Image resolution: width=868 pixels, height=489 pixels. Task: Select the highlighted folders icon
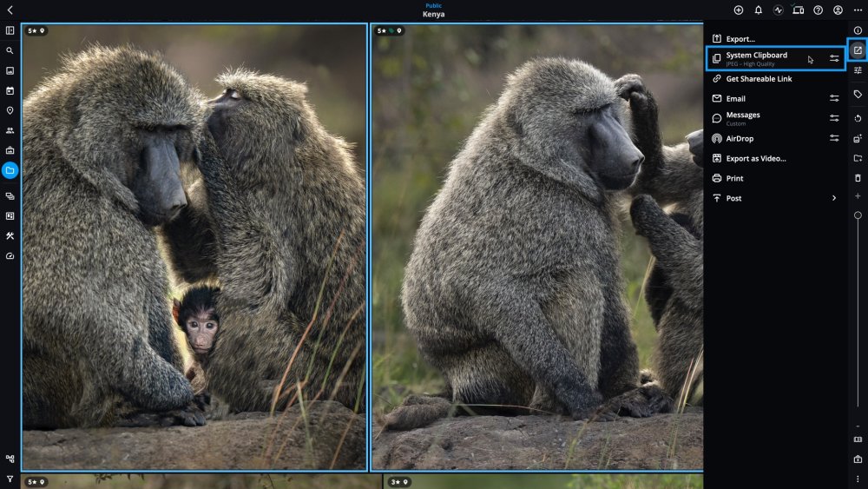pos(10,170)
